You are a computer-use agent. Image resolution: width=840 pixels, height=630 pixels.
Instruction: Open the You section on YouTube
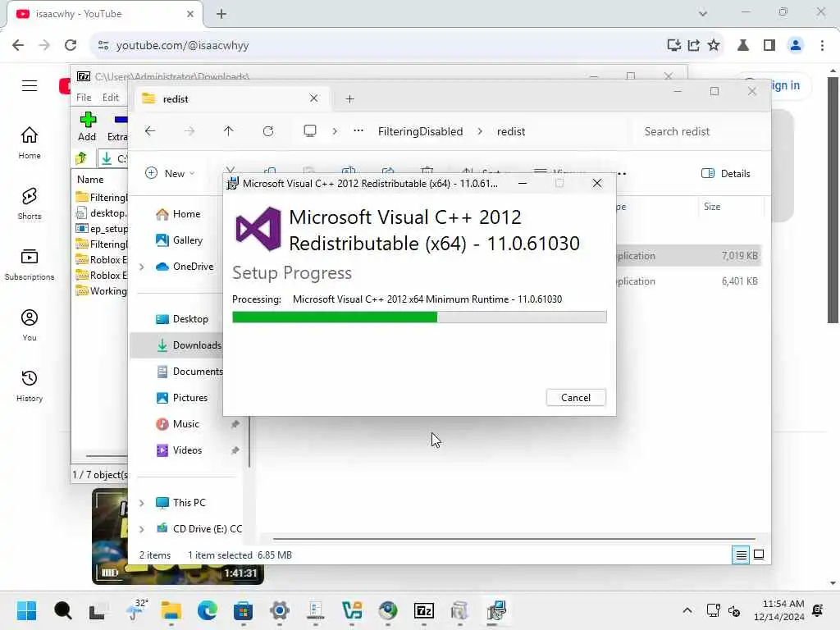click(30, 325)
